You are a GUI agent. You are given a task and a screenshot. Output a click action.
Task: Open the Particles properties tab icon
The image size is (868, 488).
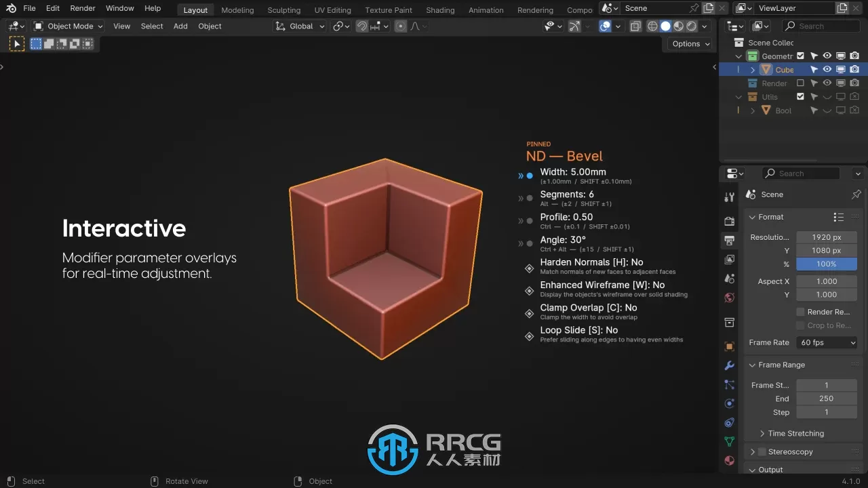[x=730, y=384]
